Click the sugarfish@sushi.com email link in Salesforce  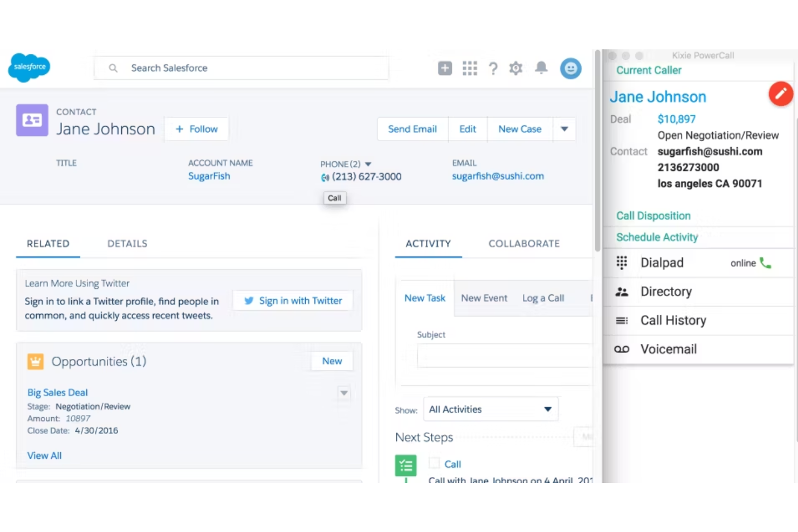(x=498, y=176)
